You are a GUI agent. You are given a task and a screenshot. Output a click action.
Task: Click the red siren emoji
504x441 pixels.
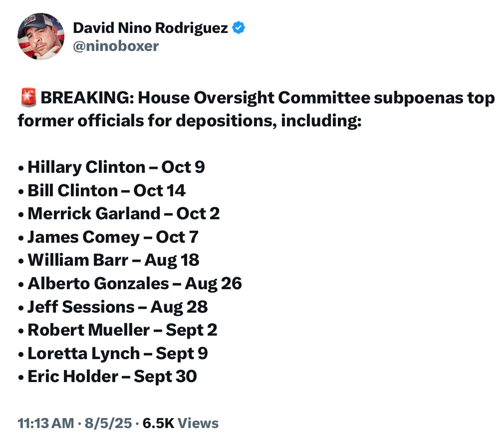(28, 98)
